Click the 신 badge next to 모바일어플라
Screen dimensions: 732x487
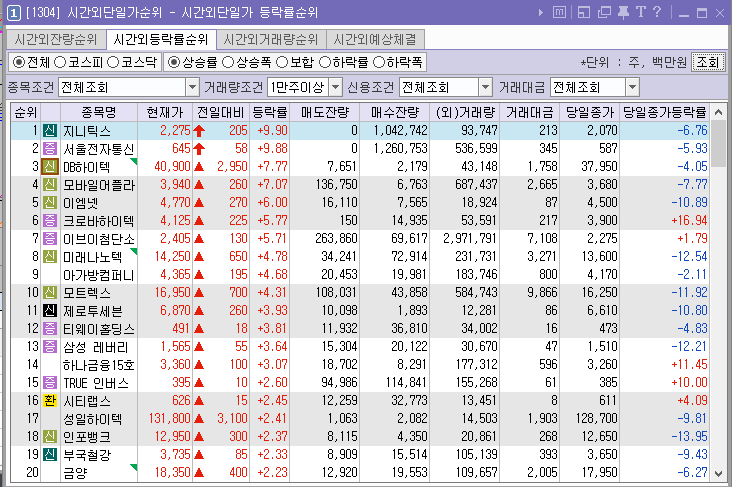(x=50, y=184)
